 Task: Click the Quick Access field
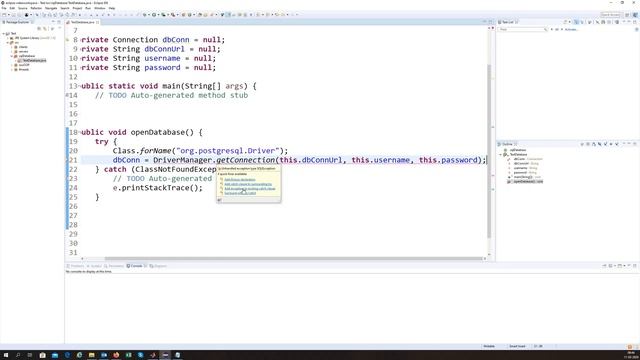coord(611,15)
